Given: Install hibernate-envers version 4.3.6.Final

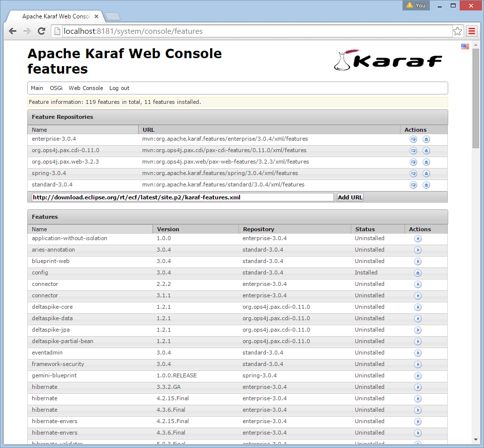Looking at the screenshot, I should click(x=417, y=433).
